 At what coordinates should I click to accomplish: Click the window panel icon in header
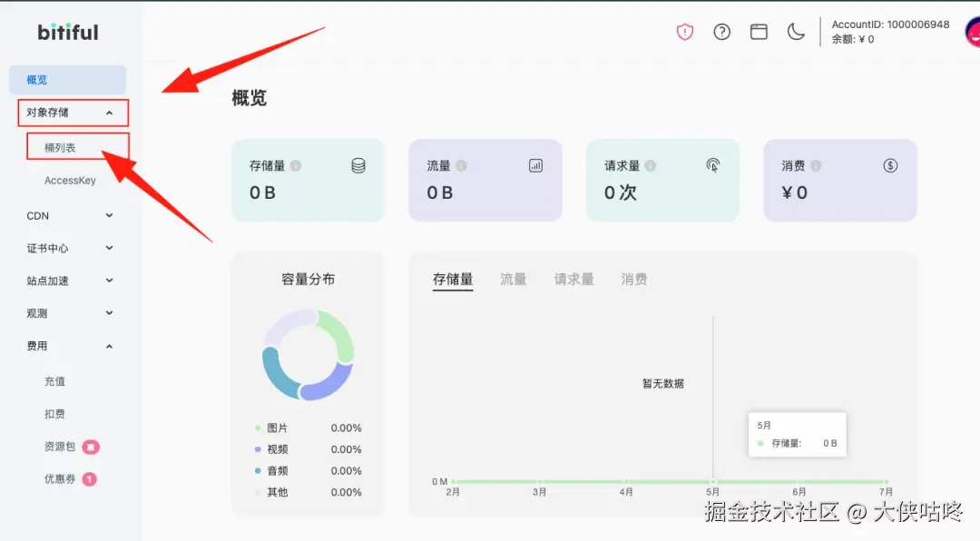click(759, 31)
